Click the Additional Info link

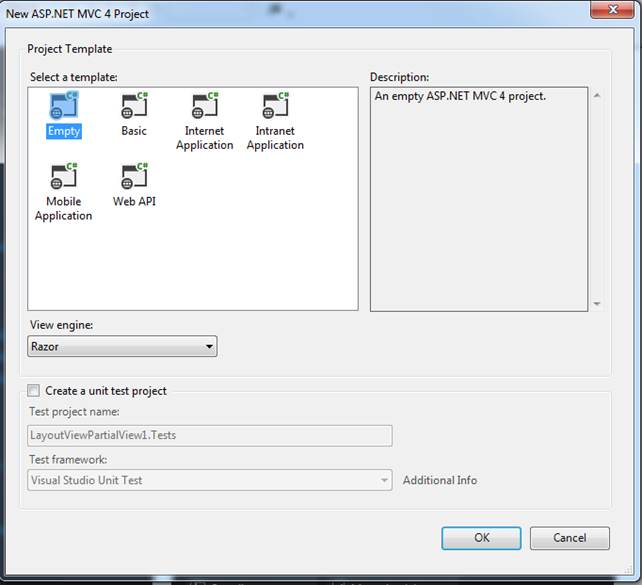pos(440,480)
